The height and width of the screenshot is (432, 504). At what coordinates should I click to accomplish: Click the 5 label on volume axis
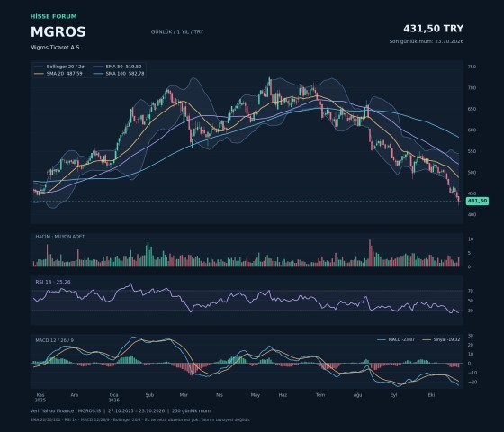(469, 253)
